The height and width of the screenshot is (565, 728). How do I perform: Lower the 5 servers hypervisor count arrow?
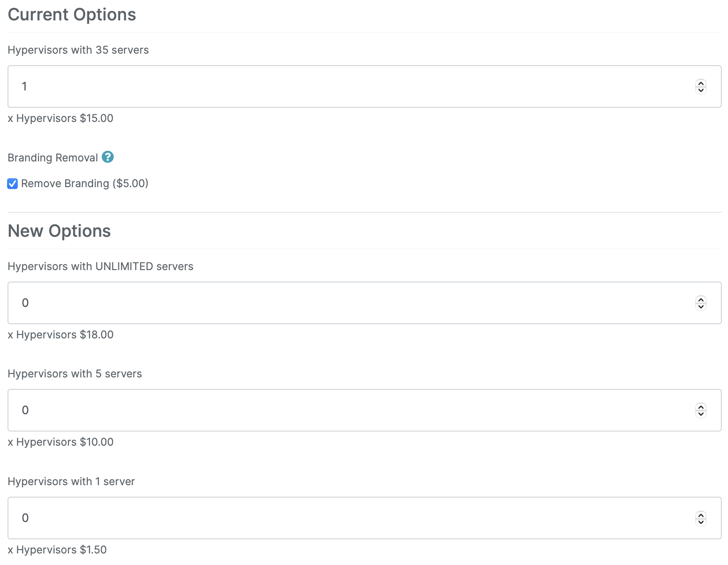click(x=701, y=414)
